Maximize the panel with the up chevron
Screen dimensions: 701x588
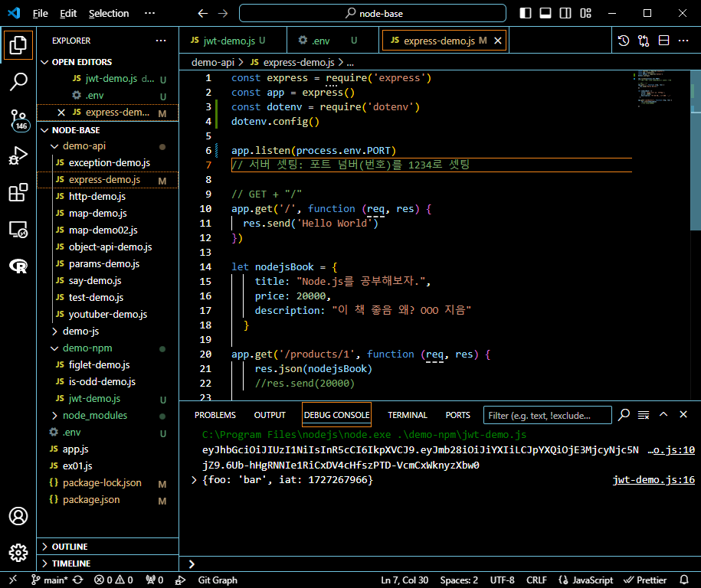663,415
